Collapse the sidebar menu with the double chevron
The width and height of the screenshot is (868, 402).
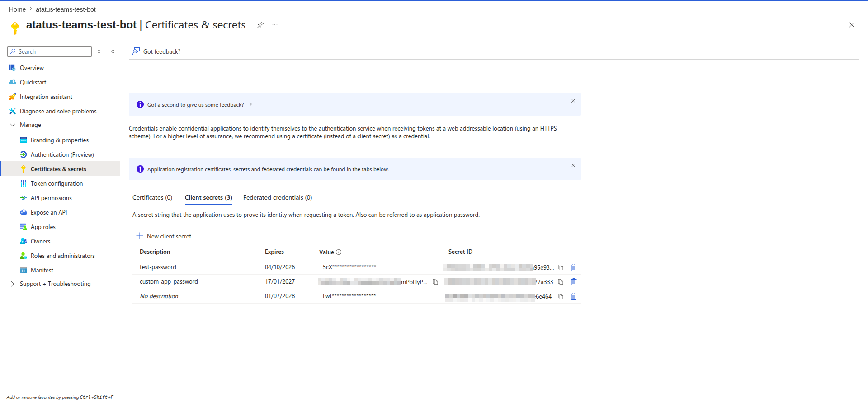pos(113,51)
